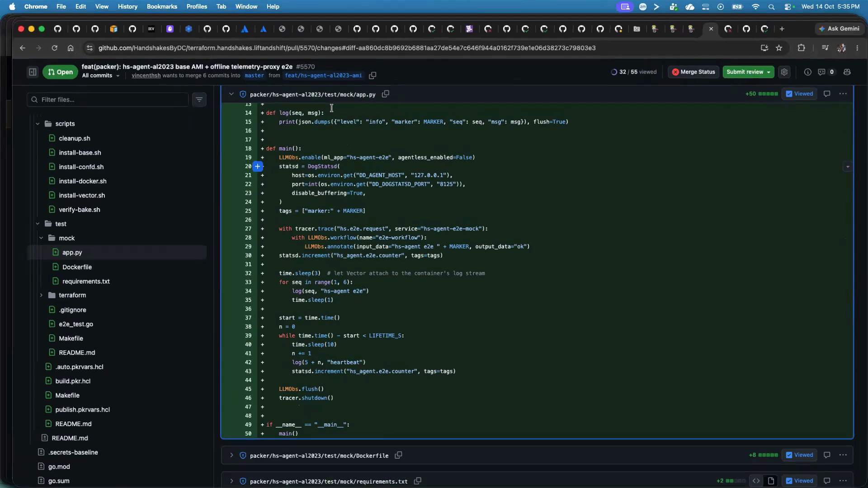
Task: Open Wi-Fi status menu
Action: [755, 7]
